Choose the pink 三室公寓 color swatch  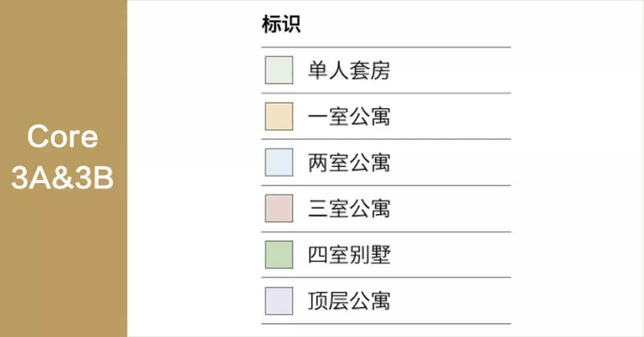(278, 208)
